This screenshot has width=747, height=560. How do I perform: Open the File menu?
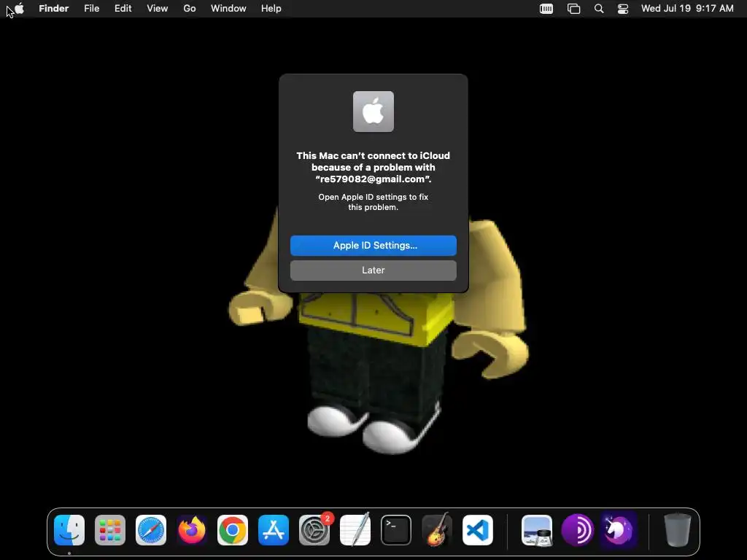91,9
